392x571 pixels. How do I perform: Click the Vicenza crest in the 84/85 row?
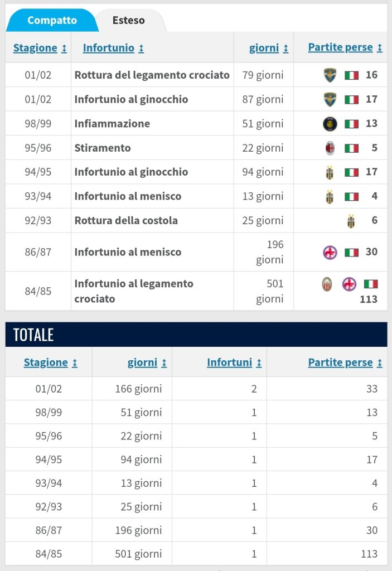[327, 284]
